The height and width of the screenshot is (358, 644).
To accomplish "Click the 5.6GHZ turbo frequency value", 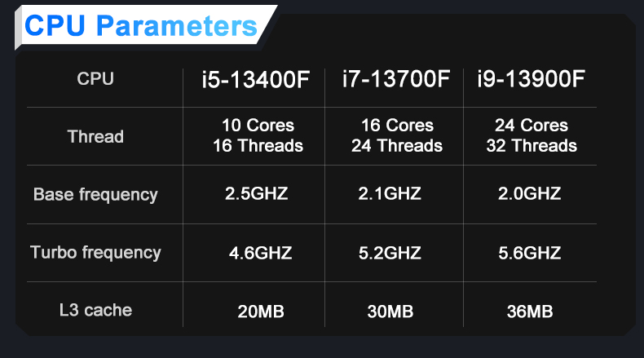I will (x=529, y=253).
